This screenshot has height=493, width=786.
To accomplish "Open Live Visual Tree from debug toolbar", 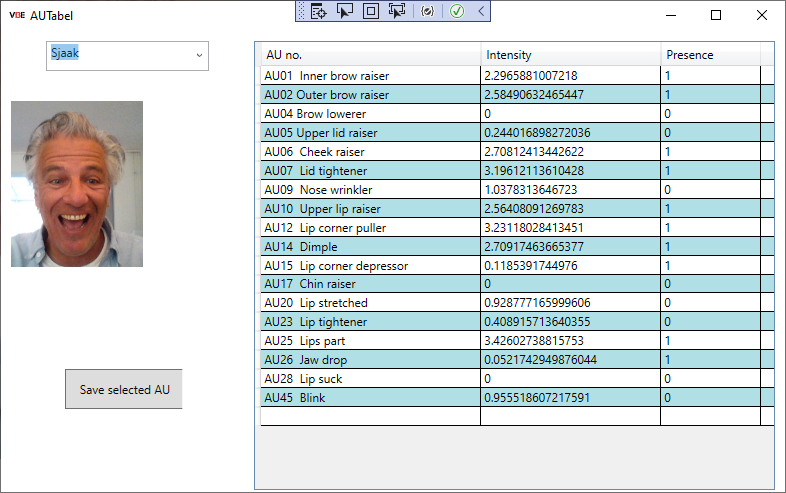I will [x=319, y=11].
